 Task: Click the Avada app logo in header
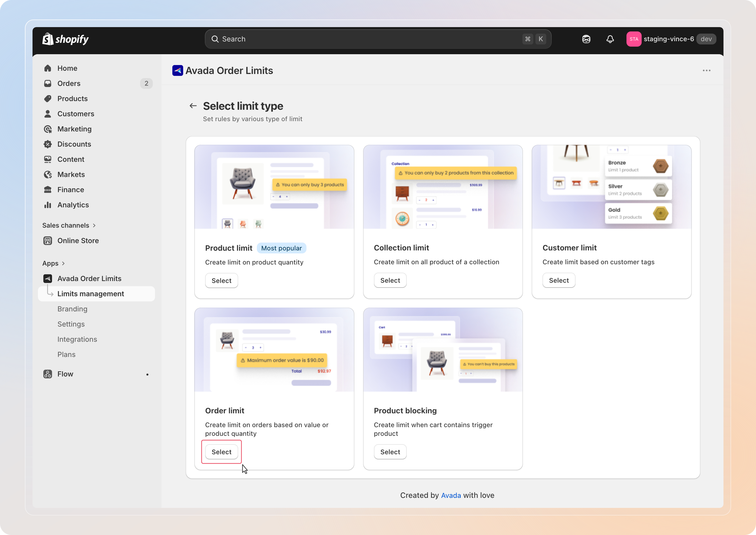[178, 71]
